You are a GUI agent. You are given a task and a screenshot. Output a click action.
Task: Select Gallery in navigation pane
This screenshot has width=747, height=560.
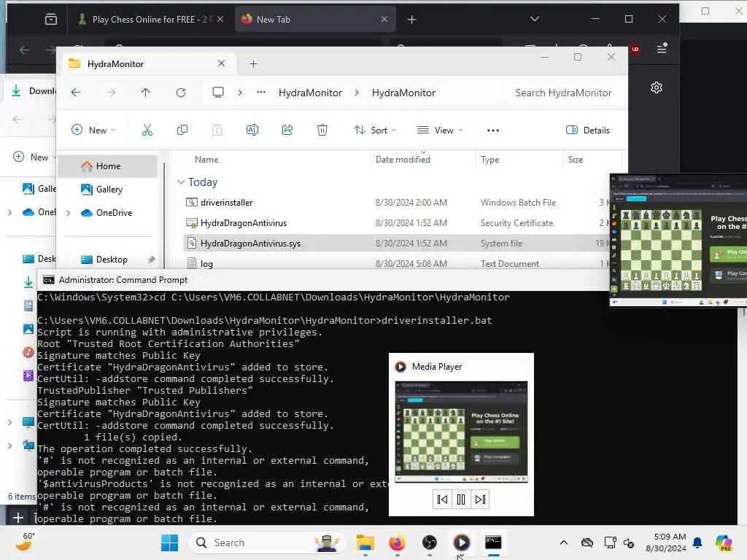(109, 189)
